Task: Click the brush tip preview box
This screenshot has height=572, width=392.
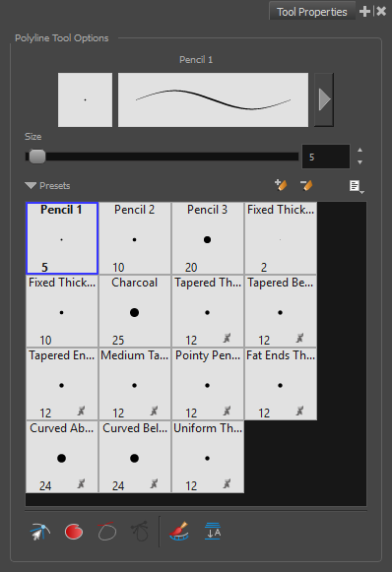Action: point(85,99)
